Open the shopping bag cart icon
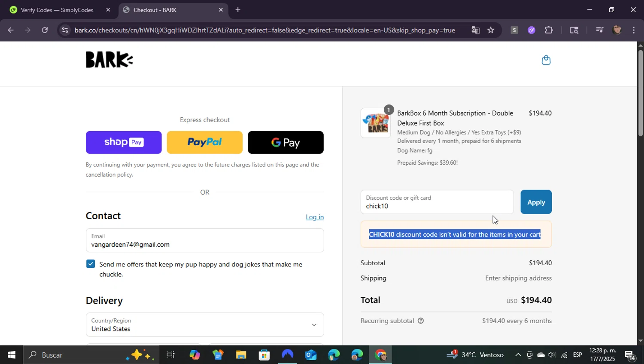This screenshot has width=644, height=364. point(546,60)
